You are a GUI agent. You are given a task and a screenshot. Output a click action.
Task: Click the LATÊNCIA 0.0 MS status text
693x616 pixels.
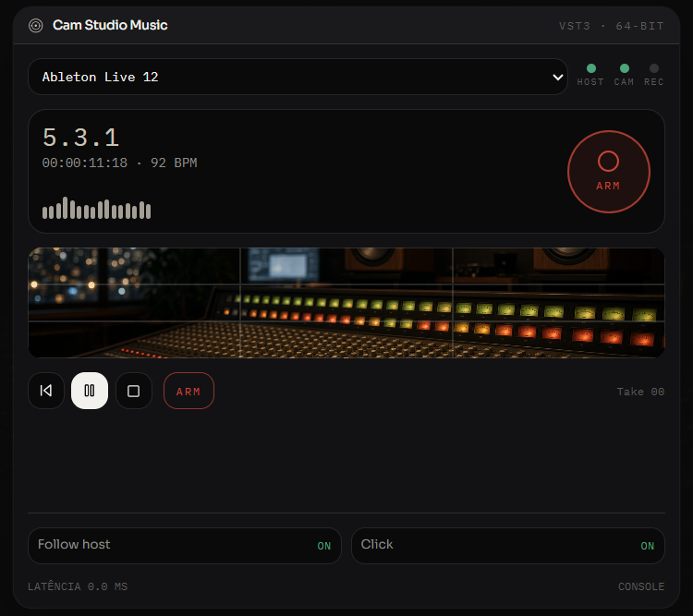pos(78,586)
